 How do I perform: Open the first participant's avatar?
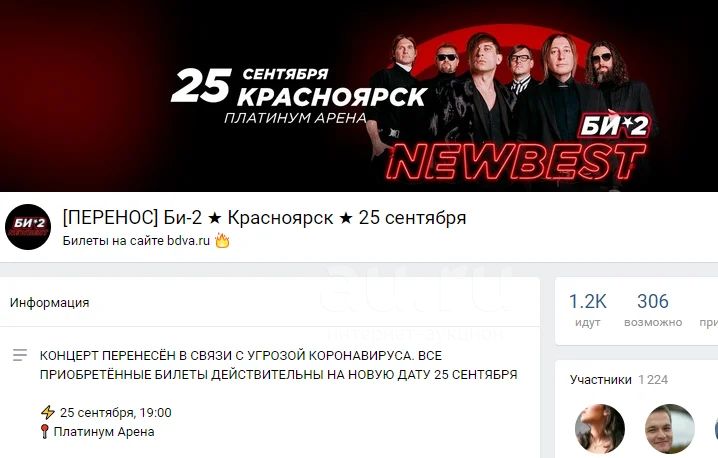tap(600, 429)
